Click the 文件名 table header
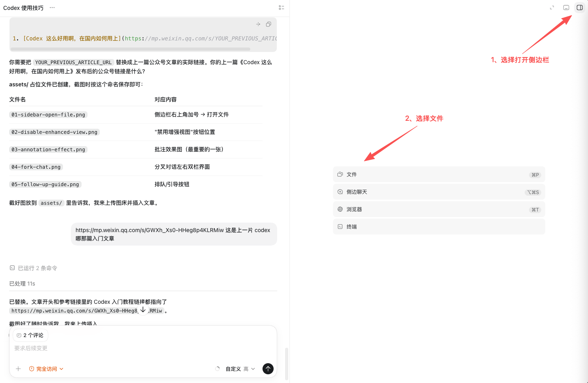 [17, 99]
